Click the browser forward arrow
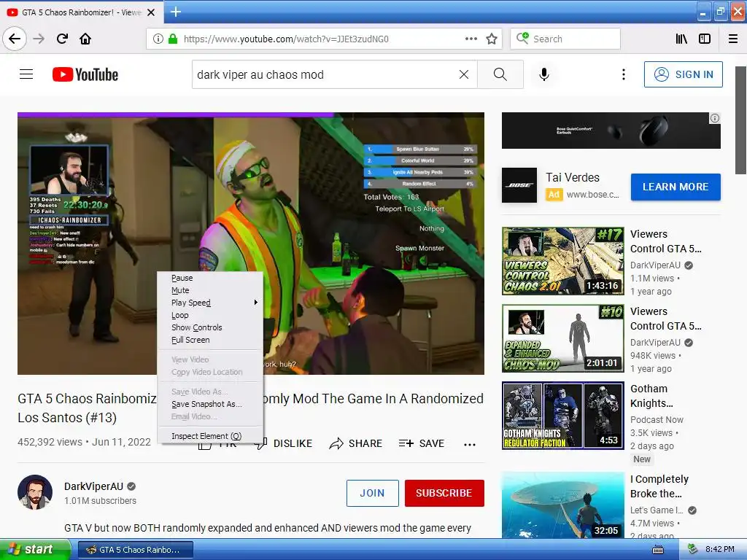 [39, 39]
